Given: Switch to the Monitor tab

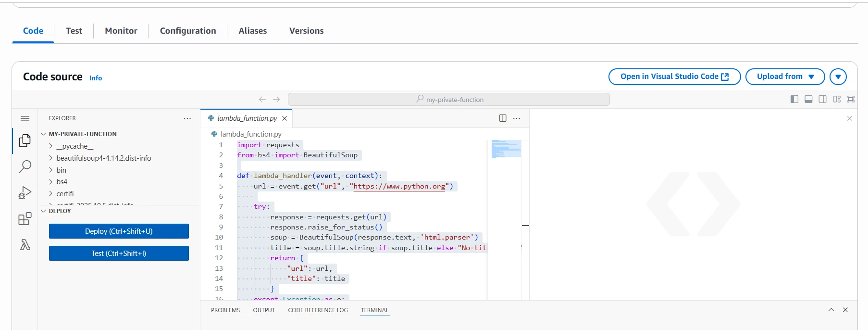Looking at the screenshot, I should (x=121, y=31).
